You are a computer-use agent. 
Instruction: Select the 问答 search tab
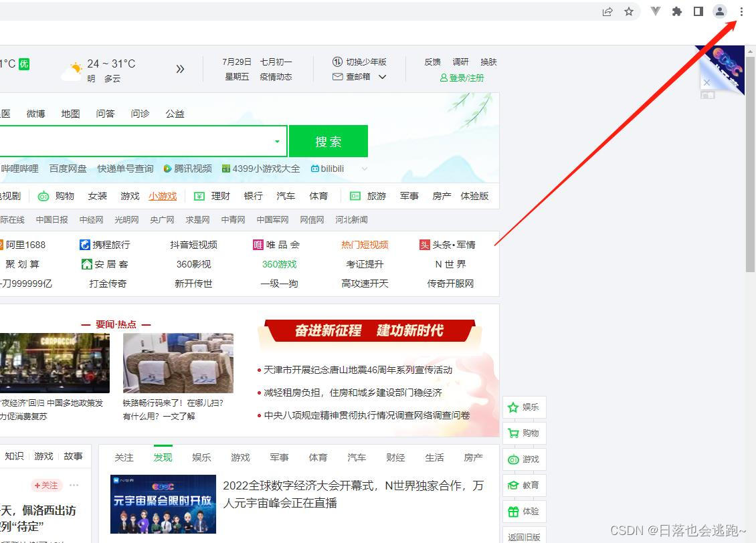105,114
